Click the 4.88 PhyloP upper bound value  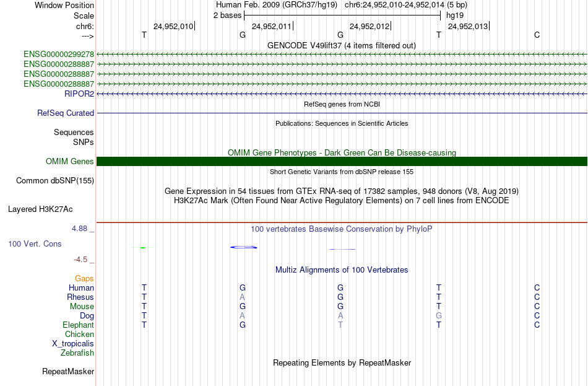pos(79,228)
